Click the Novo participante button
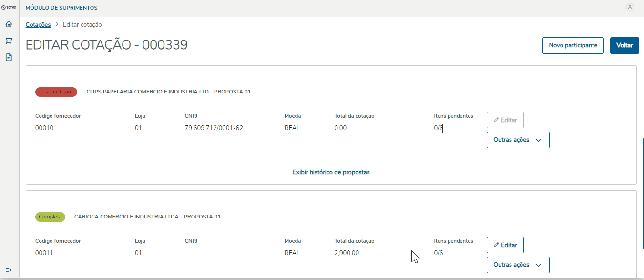 [x=572, y=45]
